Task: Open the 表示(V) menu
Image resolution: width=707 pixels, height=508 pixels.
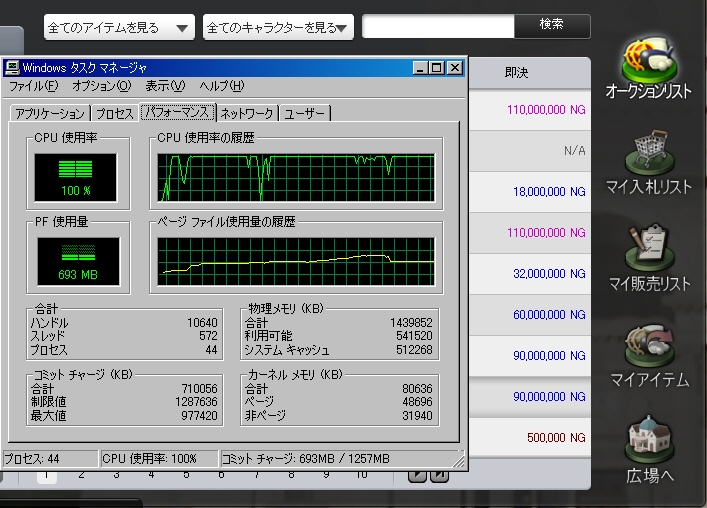Action: click(x=165, y=86)
